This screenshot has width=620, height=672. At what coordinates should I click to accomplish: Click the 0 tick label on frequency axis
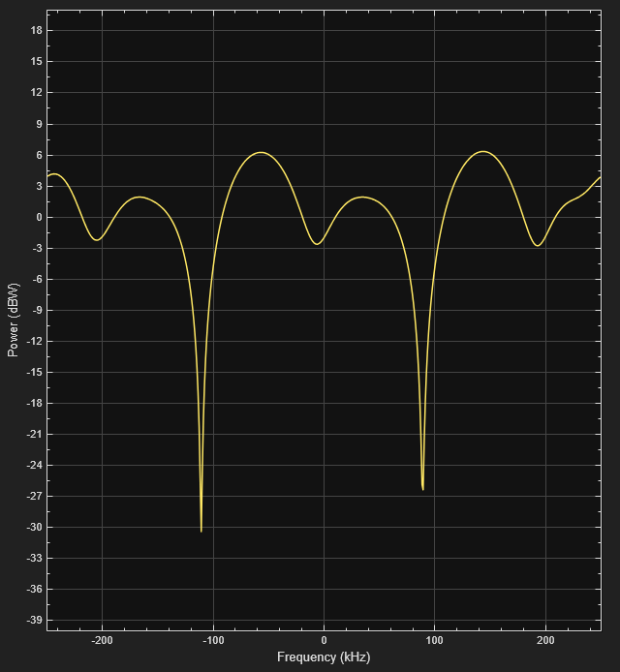(x=324, y=641)
